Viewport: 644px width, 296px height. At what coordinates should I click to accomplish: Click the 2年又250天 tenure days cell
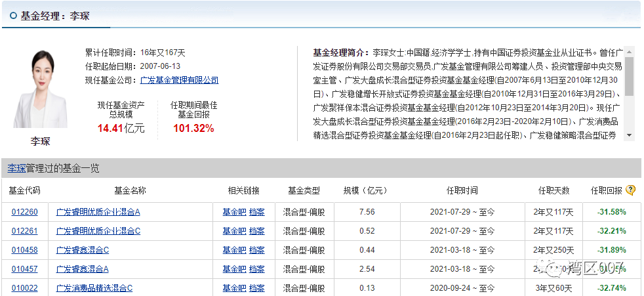tap(553, 250)
